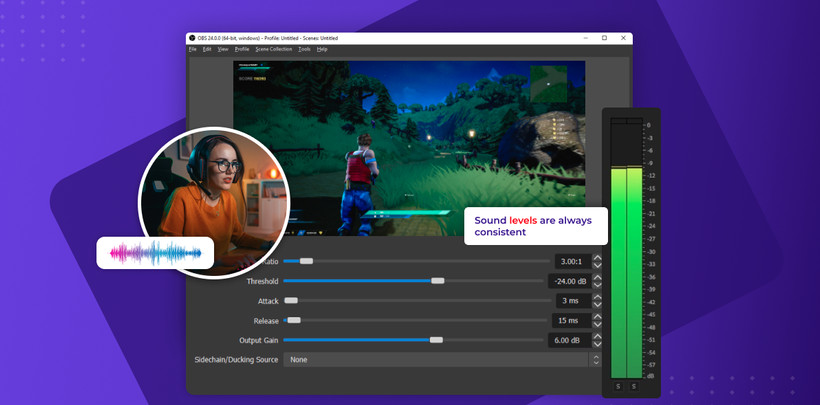This screenshot has height=405, width=820.
Task: Open the Sidechain/Ducking Source dropdown
Action: coord(442,359)
